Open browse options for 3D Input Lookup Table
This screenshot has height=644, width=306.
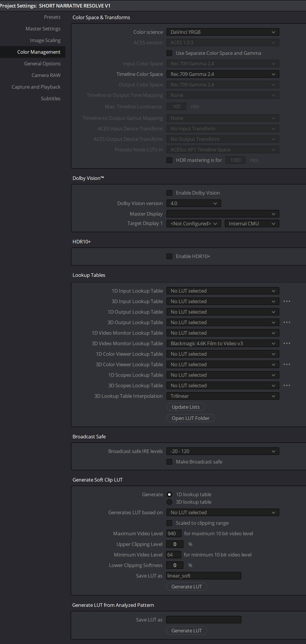click(287, 301)
